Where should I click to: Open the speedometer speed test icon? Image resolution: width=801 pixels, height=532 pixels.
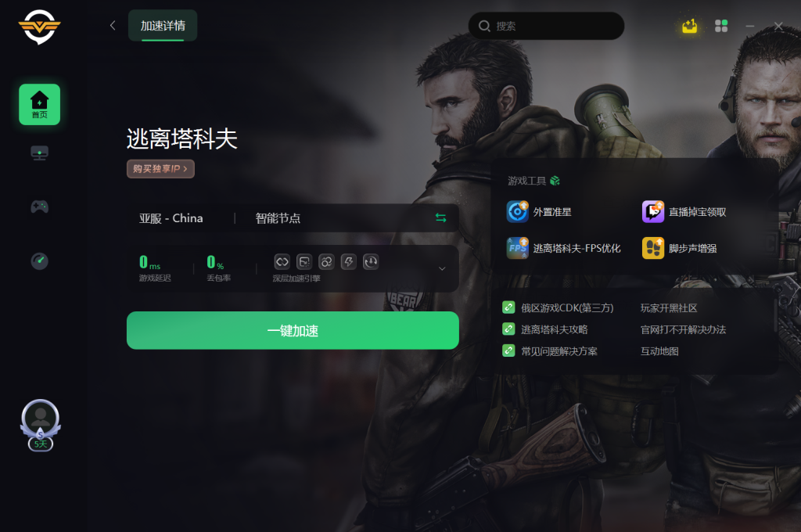point(39,261)
